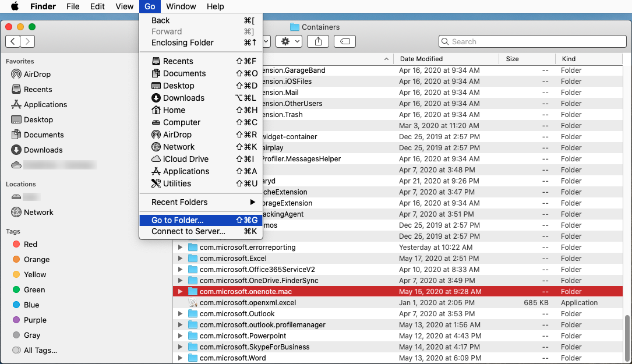
Task: Open Documents in the sidebar
Action: (x=37, y=135)
